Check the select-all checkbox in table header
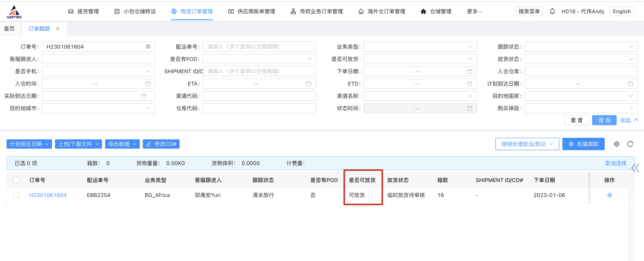Viewport: 644px width, 261px height. [x=17, y=180]
